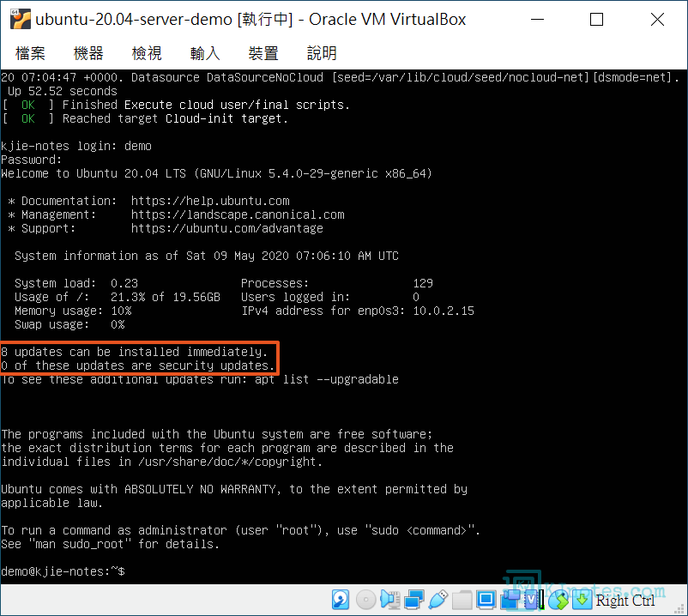Click the 'kjie-notes login: demo' line

76,146
